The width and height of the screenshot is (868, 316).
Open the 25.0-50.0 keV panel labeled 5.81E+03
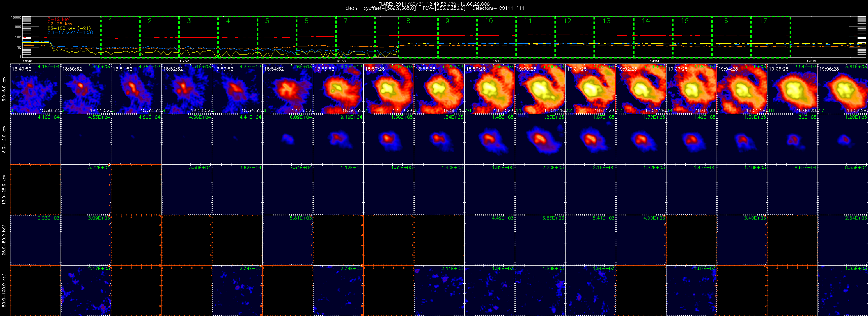click(288, 240)
